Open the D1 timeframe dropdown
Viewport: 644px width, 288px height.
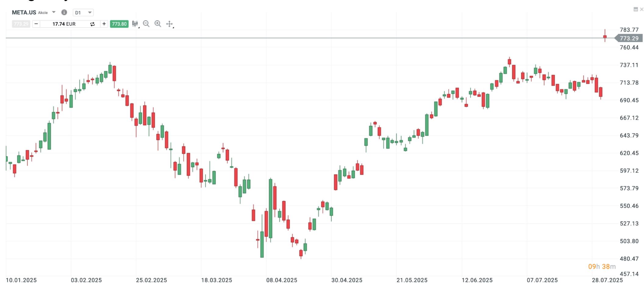pos(83,13)
